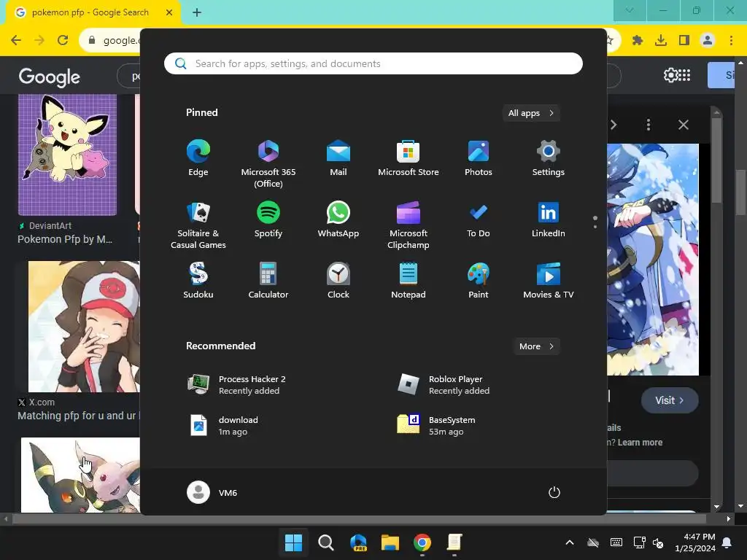Open Google quick settings gear
747x560 pixels.
click(670, 75)
